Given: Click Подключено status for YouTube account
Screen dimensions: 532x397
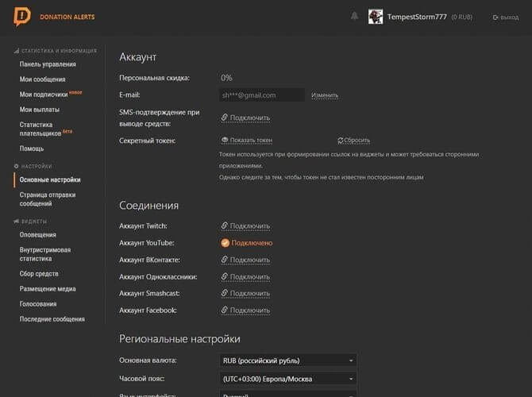Looking at the screenshot, I should pos(252,243).
